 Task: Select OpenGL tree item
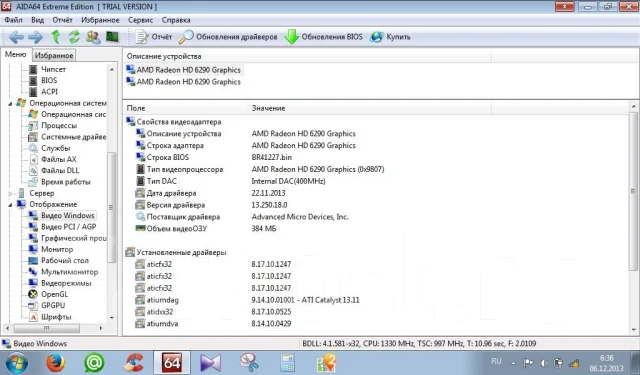[x=55, y=294]
